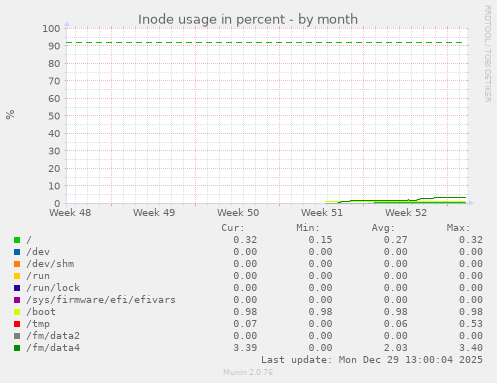Select the '/fm/data2' legend label
The image size is (497, 383).
(53, 336)
